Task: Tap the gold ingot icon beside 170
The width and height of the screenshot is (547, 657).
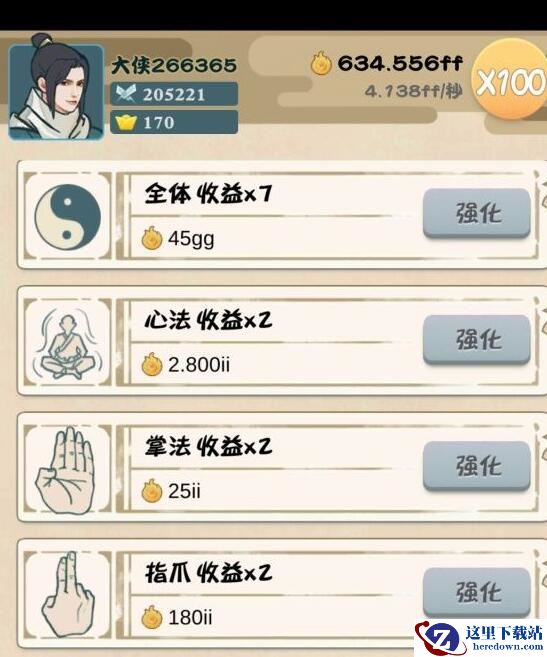Action: tap(126, 122)
